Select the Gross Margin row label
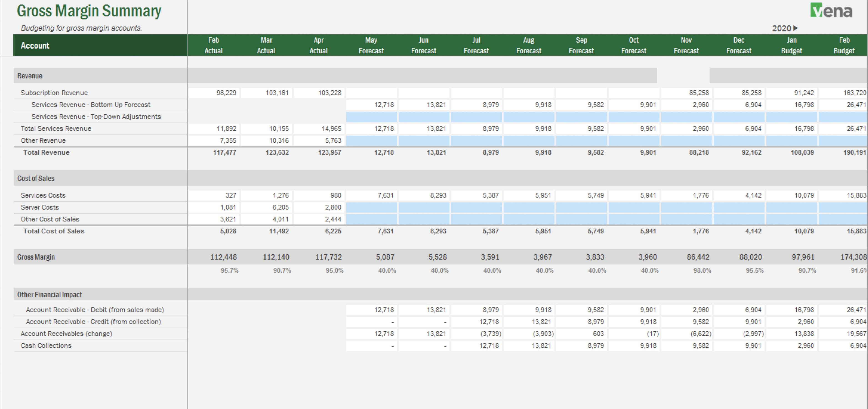The width and height of the screenshot is (868, 409). (x=36, y=257)
